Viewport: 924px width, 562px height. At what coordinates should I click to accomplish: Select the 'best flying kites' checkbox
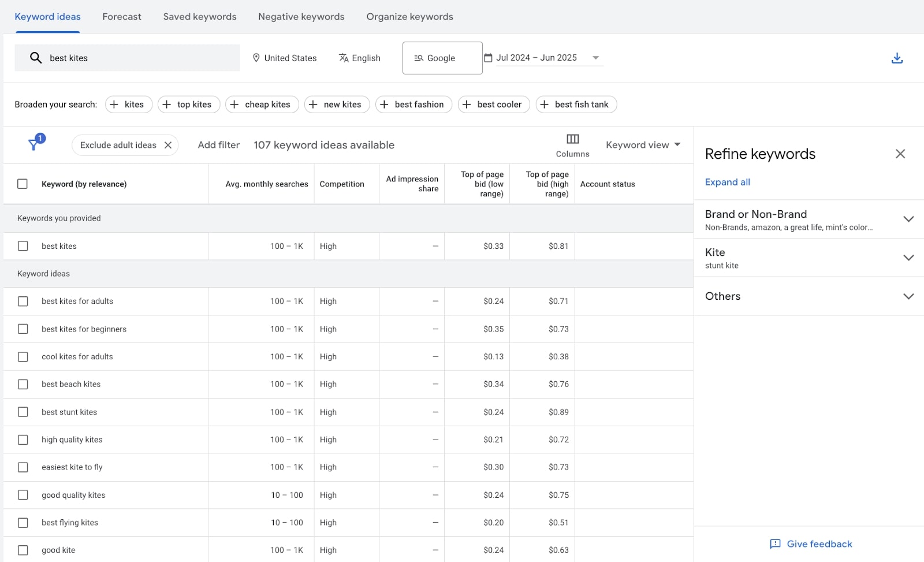tap(23, 523)
